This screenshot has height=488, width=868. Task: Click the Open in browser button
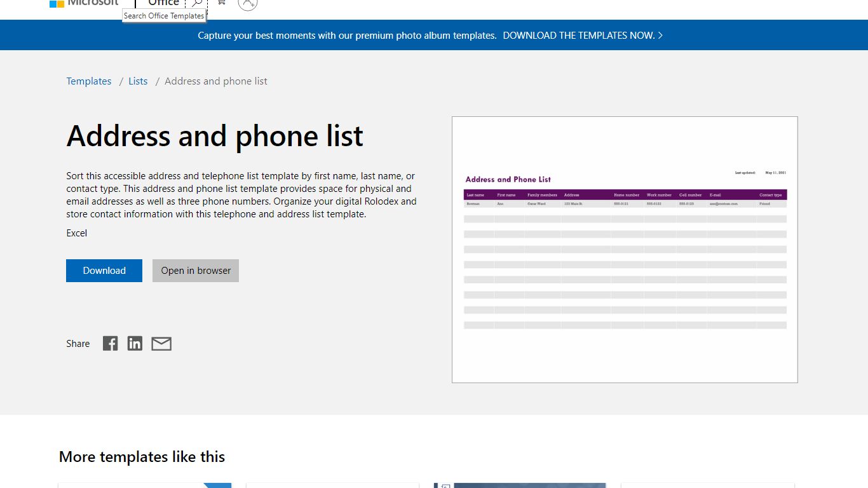point(196,271)
